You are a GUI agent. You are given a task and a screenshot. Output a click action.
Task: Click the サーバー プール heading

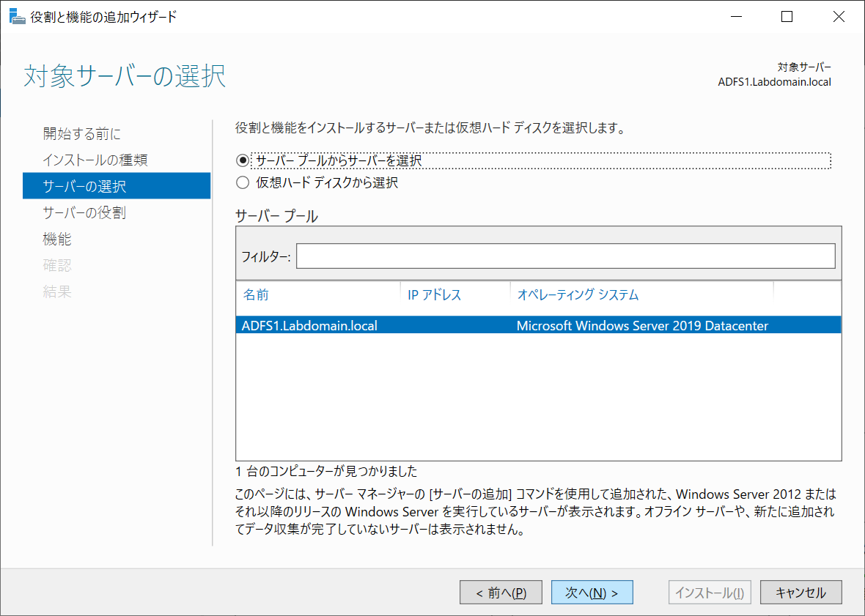coord(276,216)
